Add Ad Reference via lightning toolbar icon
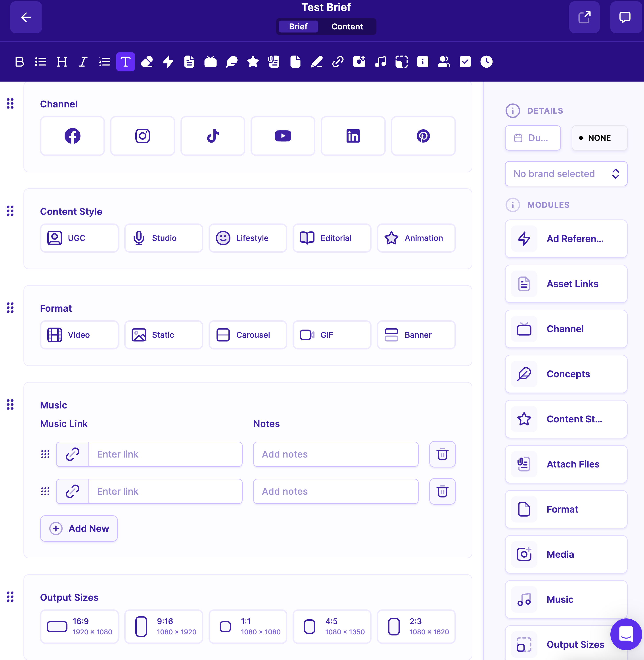Image resolution: width=644 pixels, height=660 pixels. coord(168,62)
